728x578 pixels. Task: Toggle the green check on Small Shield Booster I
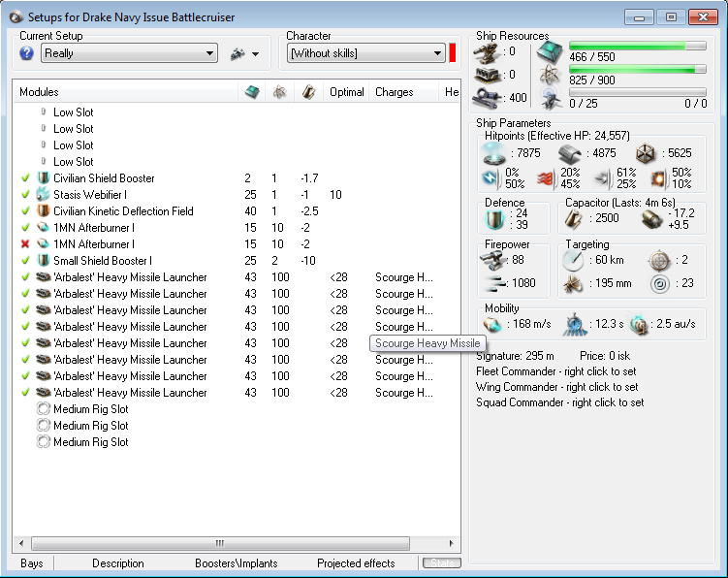[x=25, y=260]
